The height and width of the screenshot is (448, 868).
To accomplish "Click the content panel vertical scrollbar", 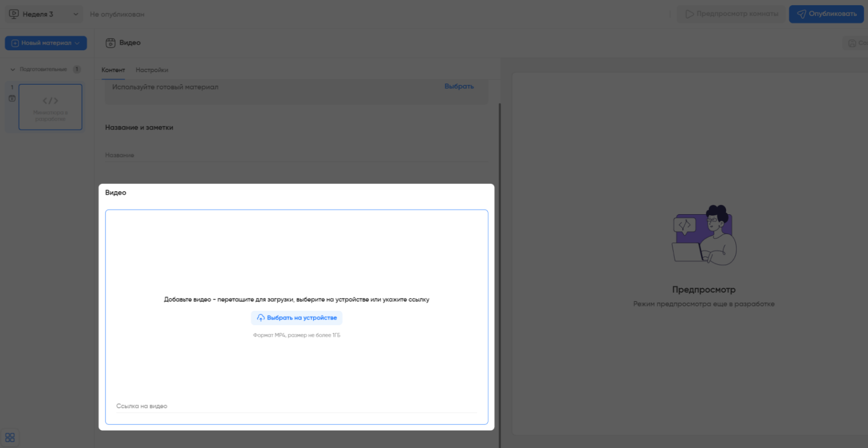I will click(500, 257).
